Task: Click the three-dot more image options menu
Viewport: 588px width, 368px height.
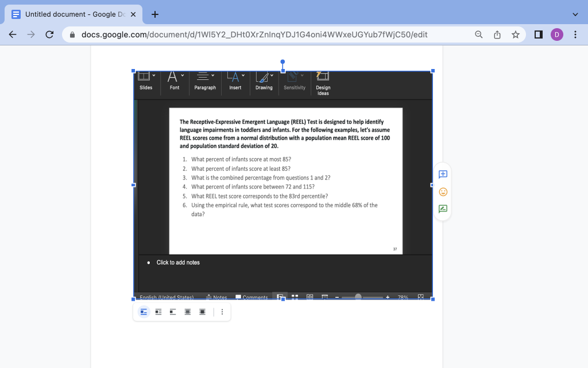Action: tap(222, 312)
